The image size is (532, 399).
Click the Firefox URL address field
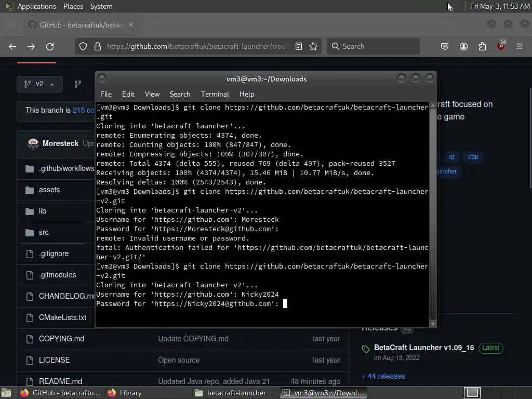click(197, 46)
